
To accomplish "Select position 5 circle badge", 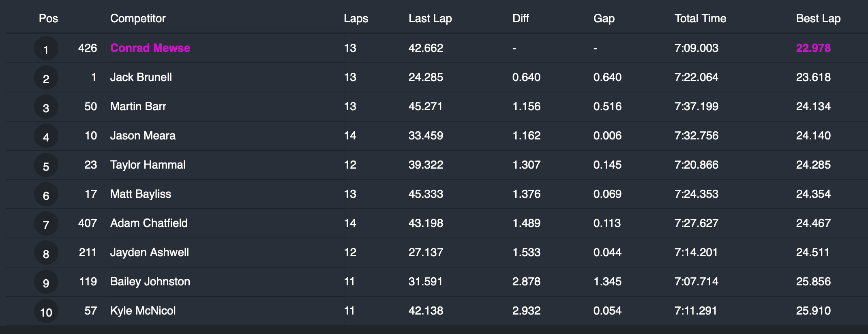I will tap(46, 166).
